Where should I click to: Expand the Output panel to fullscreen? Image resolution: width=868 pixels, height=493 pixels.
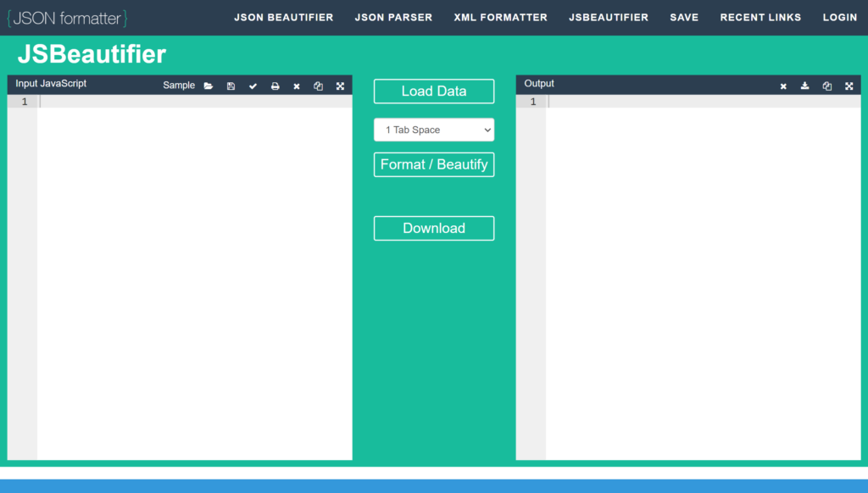pyautogui.click(x=849, y=86)
